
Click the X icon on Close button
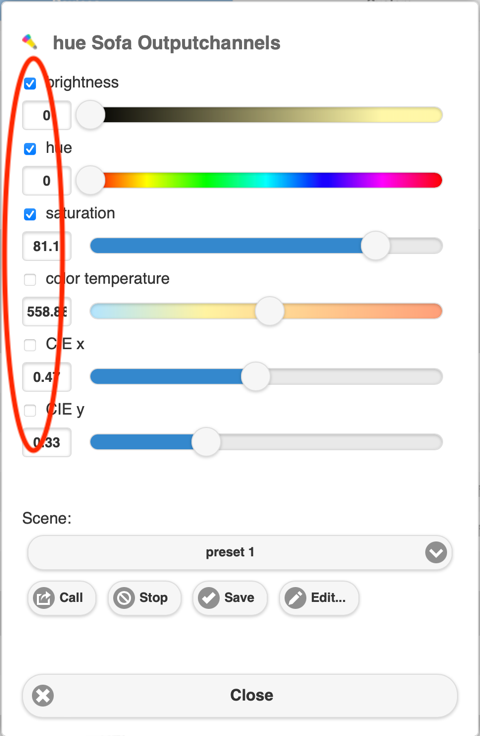click(43, 695)
